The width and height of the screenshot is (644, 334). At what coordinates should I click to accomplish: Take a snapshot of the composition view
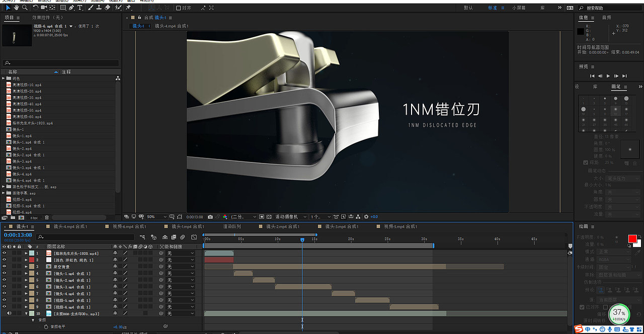click(x=210, y=216)
